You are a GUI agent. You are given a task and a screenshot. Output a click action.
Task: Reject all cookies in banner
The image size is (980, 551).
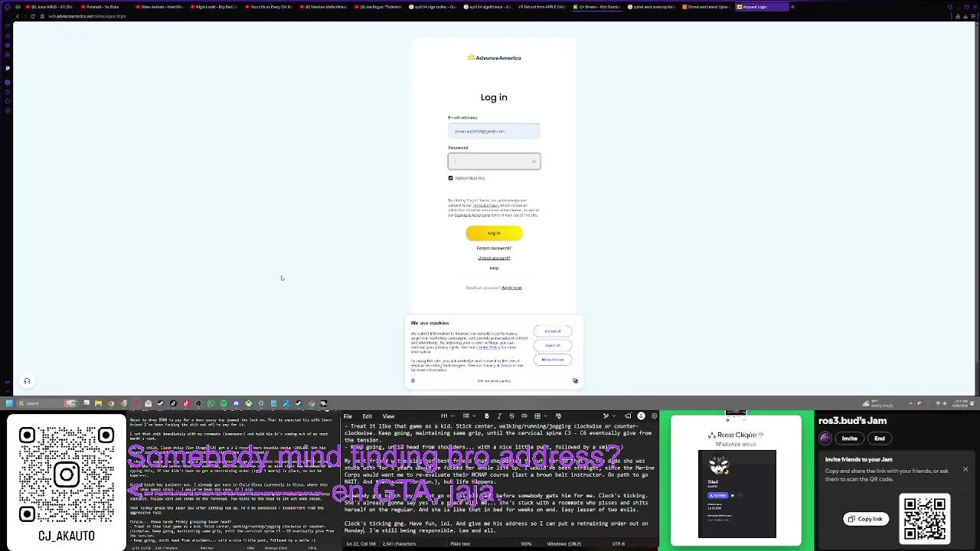pyautogui.click(x=552, y=345)
